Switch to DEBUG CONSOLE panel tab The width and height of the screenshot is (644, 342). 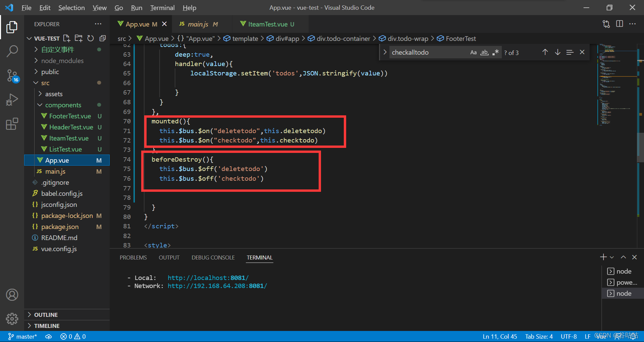(213, 258)
